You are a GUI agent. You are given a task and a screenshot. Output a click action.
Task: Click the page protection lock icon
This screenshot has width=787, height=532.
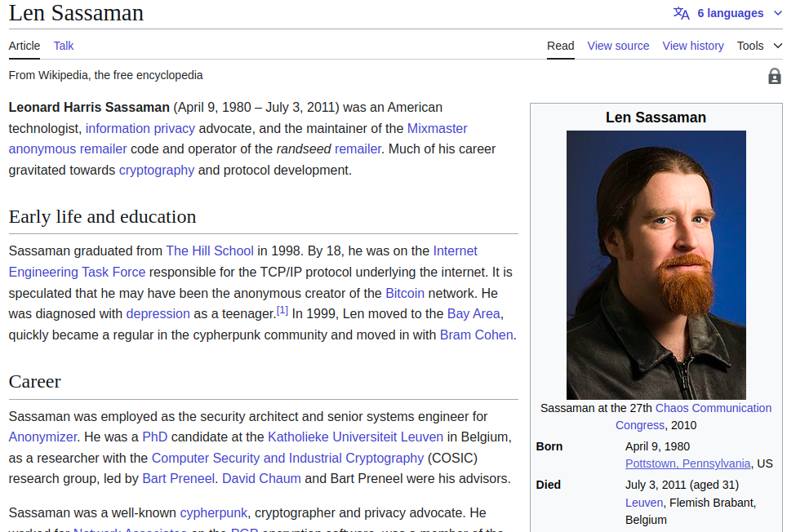click(775, 76)
